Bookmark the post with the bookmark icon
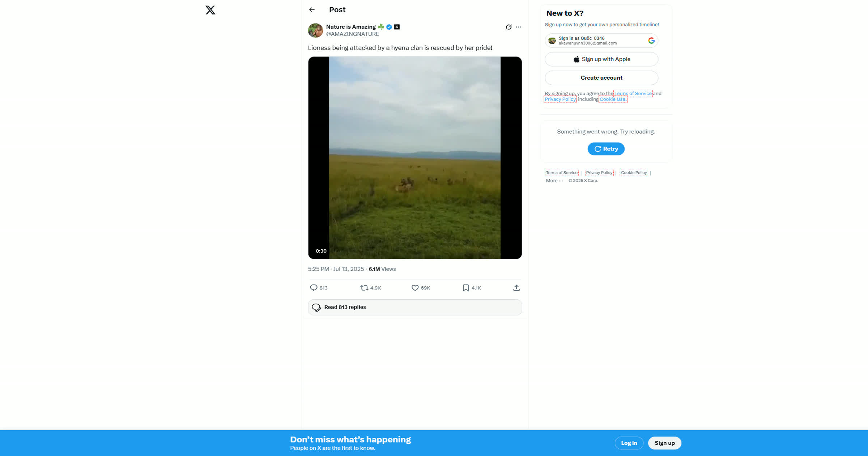Viewport: 868px width, 456px height. tap(465, 287)
